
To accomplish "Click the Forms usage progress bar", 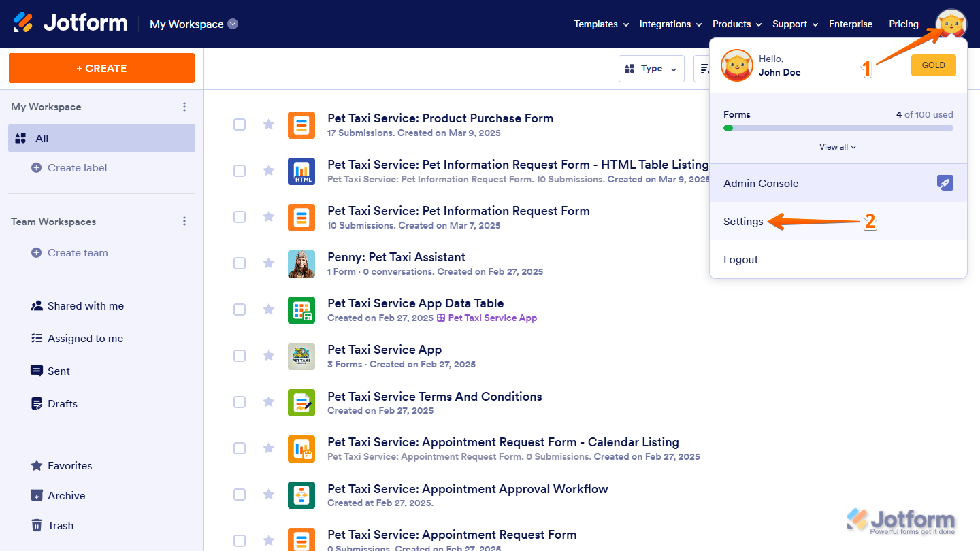I will [x=838, y=128].
